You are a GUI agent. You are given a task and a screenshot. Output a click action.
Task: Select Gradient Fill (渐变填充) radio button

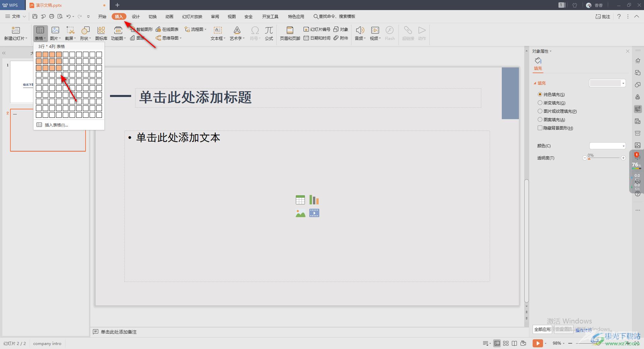(x=540, y=103)
